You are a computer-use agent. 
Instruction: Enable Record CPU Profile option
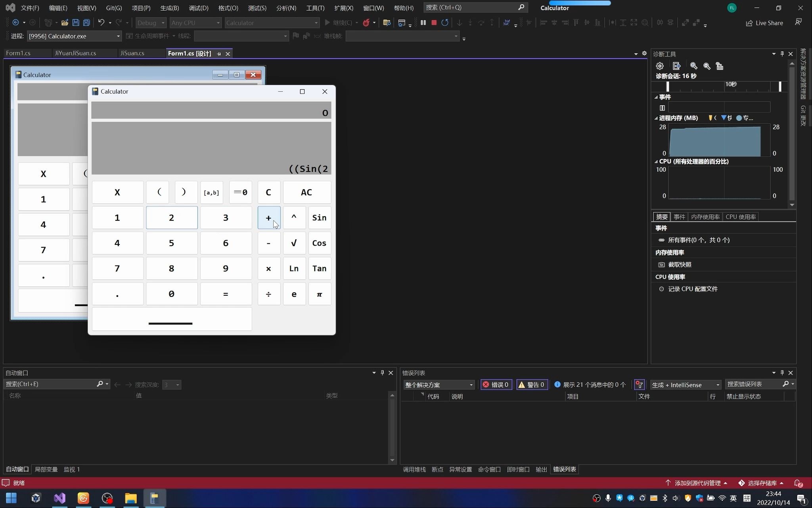coord(693,289)
